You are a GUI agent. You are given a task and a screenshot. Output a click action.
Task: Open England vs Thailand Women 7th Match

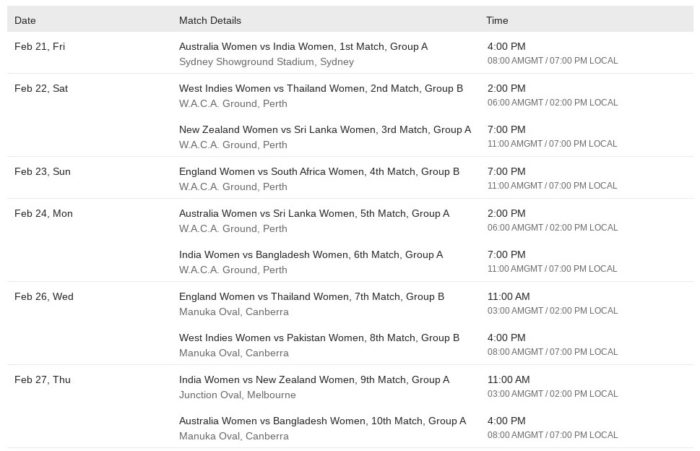312,296
